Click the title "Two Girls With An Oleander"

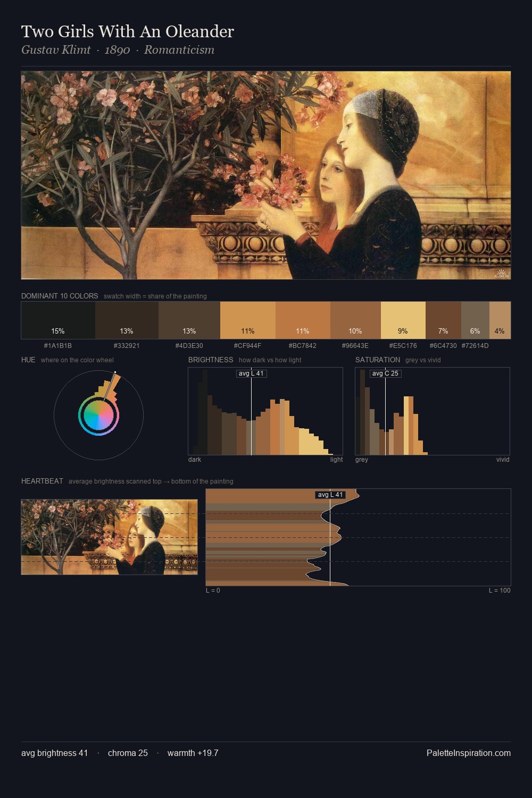pyautogui.click(x=128, y=31)
